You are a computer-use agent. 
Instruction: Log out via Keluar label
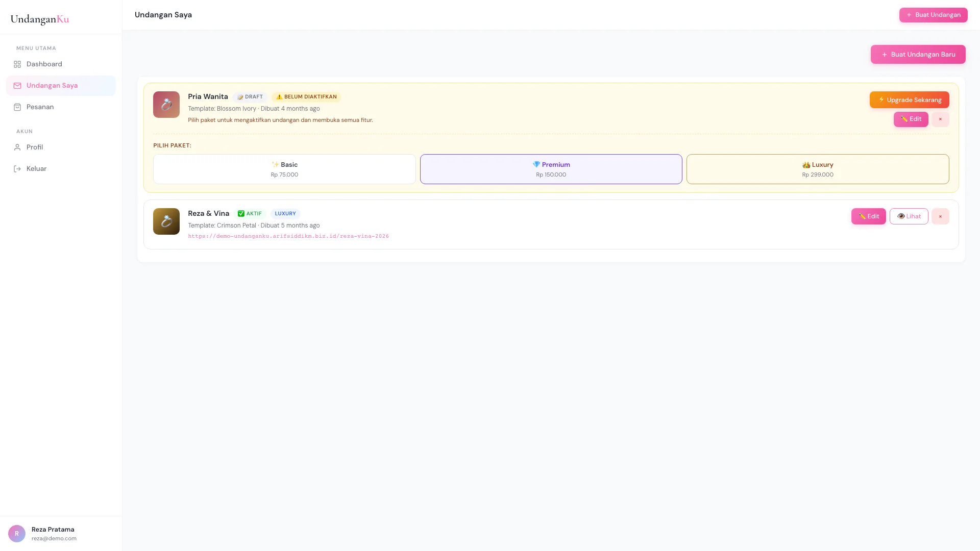(x=36, y=169)
